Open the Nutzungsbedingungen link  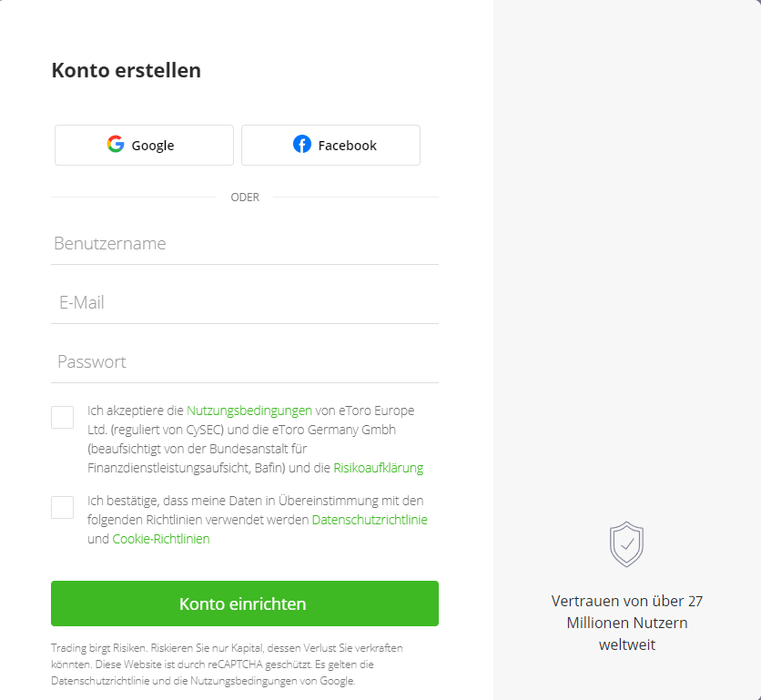pyautogui.click(x=249, y=411)
